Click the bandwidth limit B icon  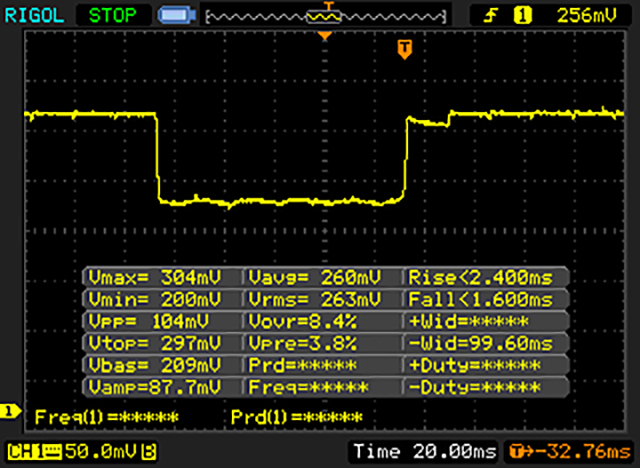point(149,452)
